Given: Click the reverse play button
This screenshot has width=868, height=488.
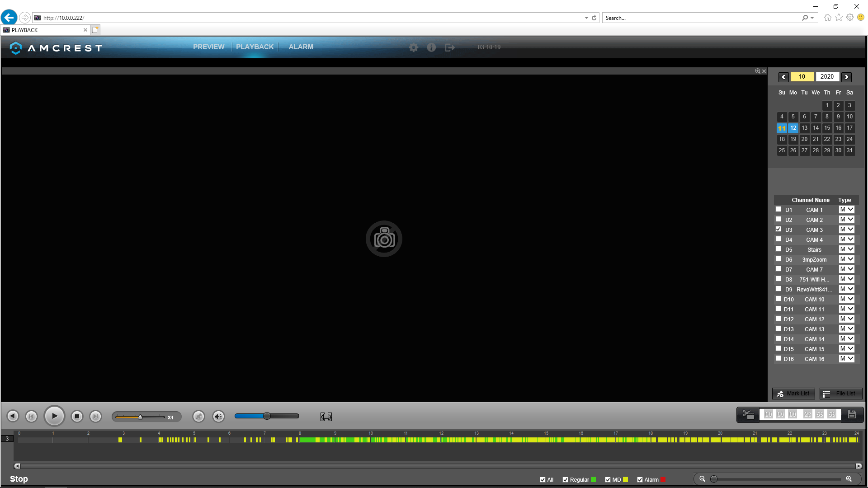Looking at the screenshot, I should [x=13, y=416].
